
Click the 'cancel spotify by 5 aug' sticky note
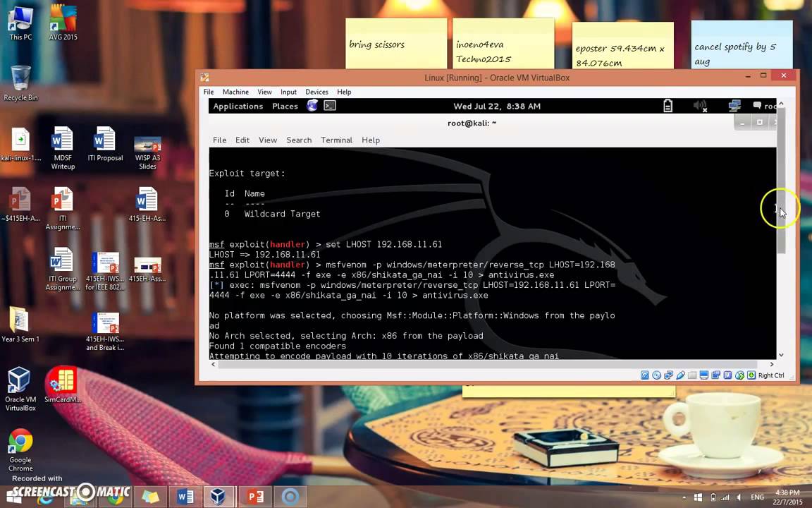[x=742, y=44]
